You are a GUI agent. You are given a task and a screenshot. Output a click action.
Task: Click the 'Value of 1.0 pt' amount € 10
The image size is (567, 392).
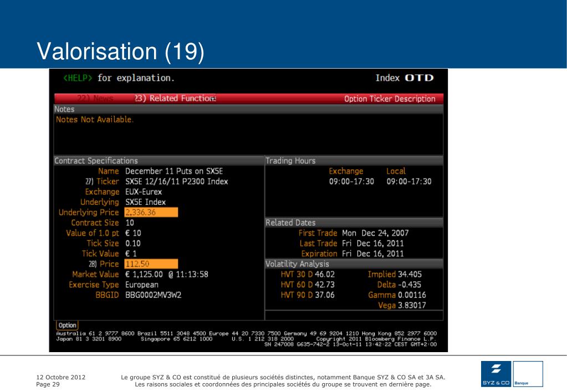(x=133, y=233)
